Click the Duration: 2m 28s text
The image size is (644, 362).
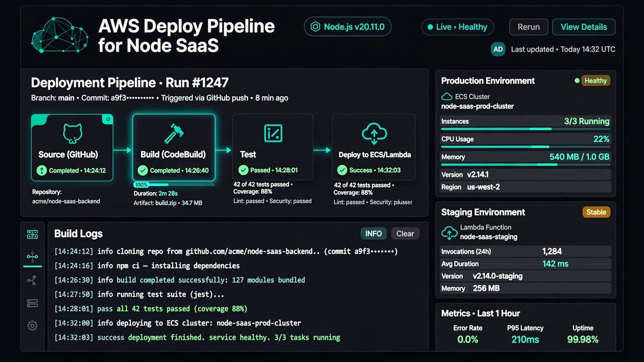pos(156,193)
